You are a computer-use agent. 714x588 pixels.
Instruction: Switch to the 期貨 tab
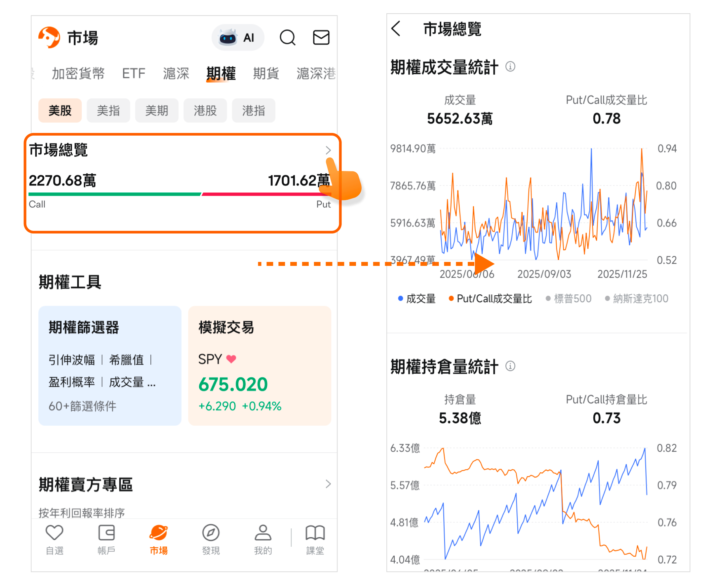tap(266, 73)
